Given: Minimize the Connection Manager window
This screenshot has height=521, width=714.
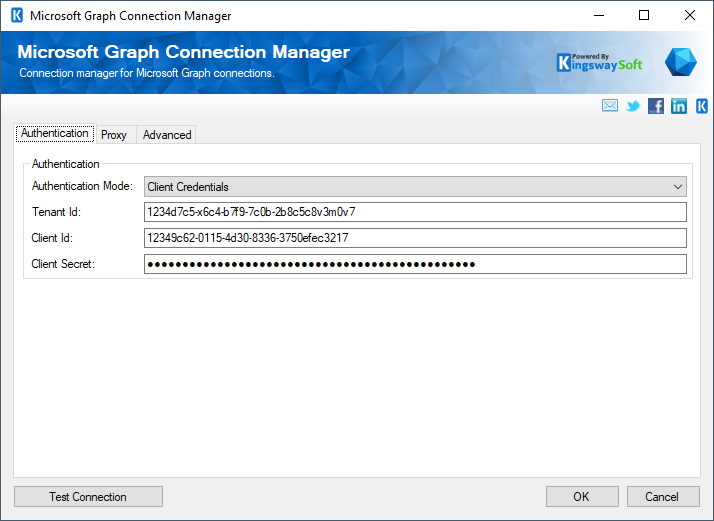Looking at the screenshot, I should click(x=599, y=15).
